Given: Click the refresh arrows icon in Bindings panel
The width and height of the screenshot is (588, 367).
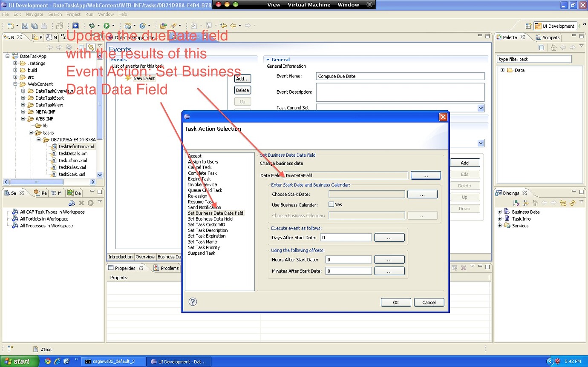Looking at the screenshot, I should point(573,204).
